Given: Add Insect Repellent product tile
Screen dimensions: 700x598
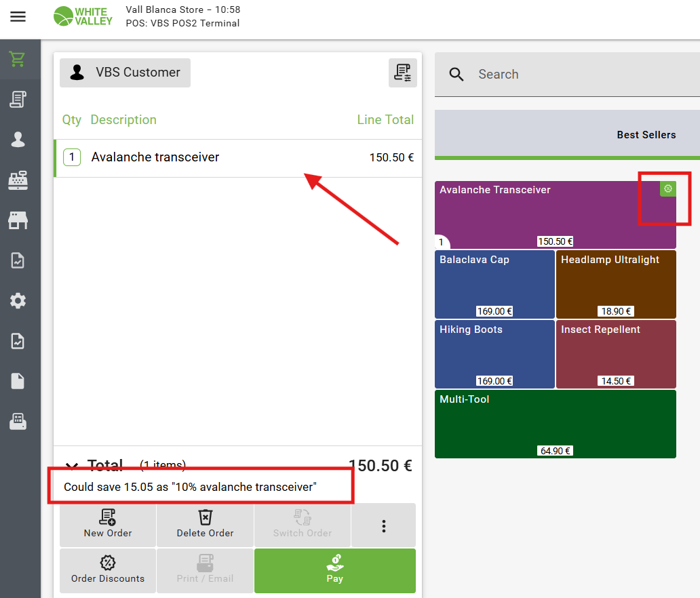Looking at the screenshot, I should [x=616, y=354].
